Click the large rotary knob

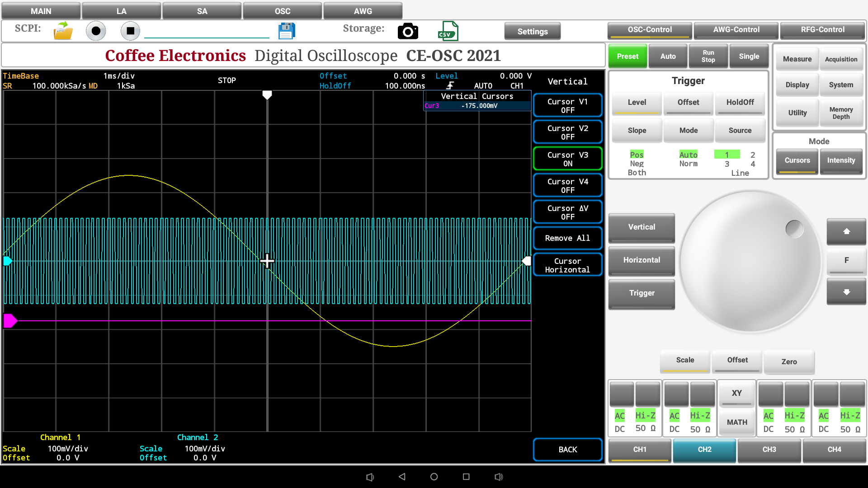(x=750, y=261)
